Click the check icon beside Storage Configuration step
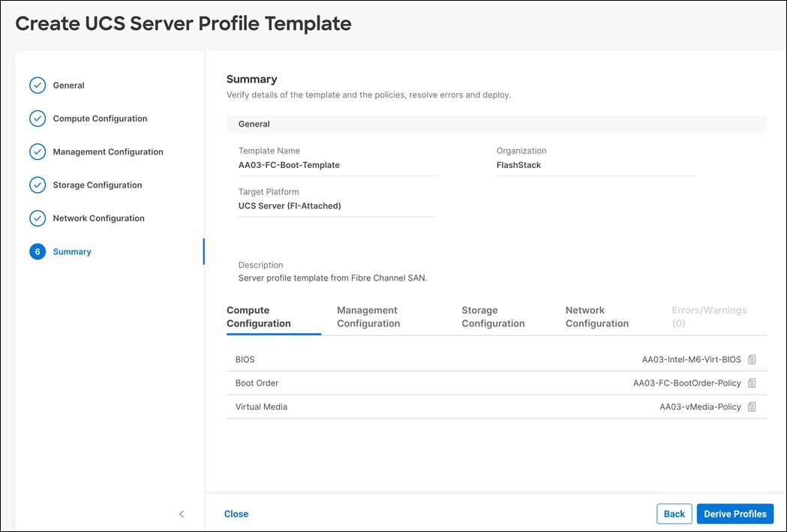Screen dimensions: 787x532 38,185
